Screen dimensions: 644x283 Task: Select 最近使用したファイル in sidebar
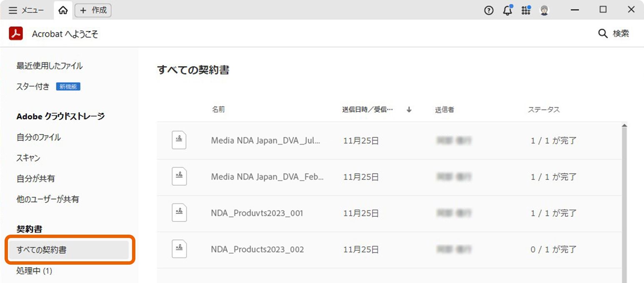(x=49, y=66)
